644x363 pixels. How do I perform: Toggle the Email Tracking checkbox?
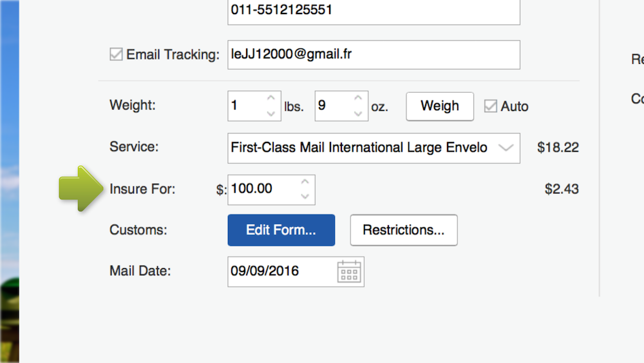[116, 55]
